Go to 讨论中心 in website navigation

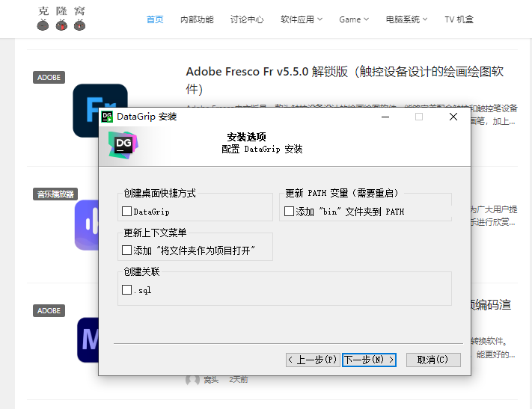point(247,19)
